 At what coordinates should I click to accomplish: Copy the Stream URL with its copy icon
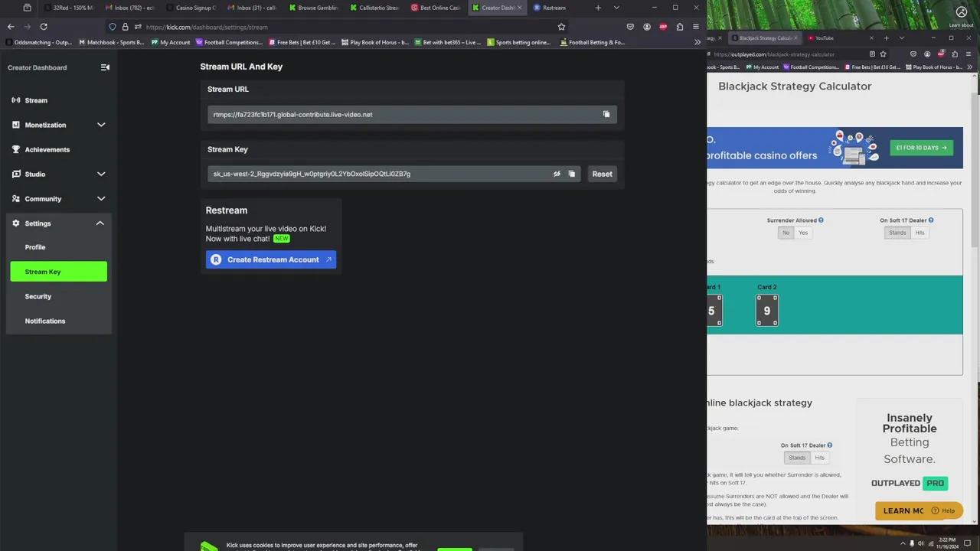[606, 115]
